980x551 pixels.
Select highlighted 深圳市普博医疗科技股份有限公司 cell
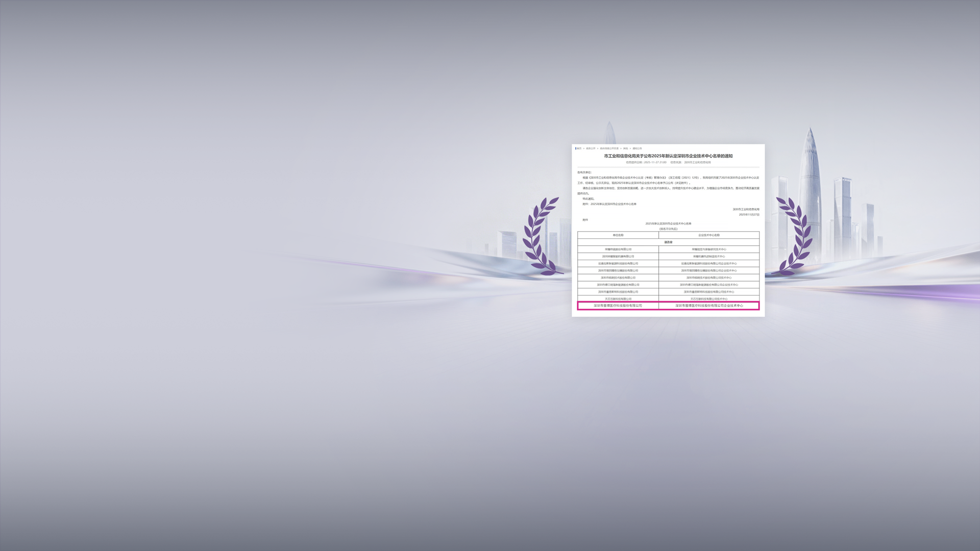point(618,306)
